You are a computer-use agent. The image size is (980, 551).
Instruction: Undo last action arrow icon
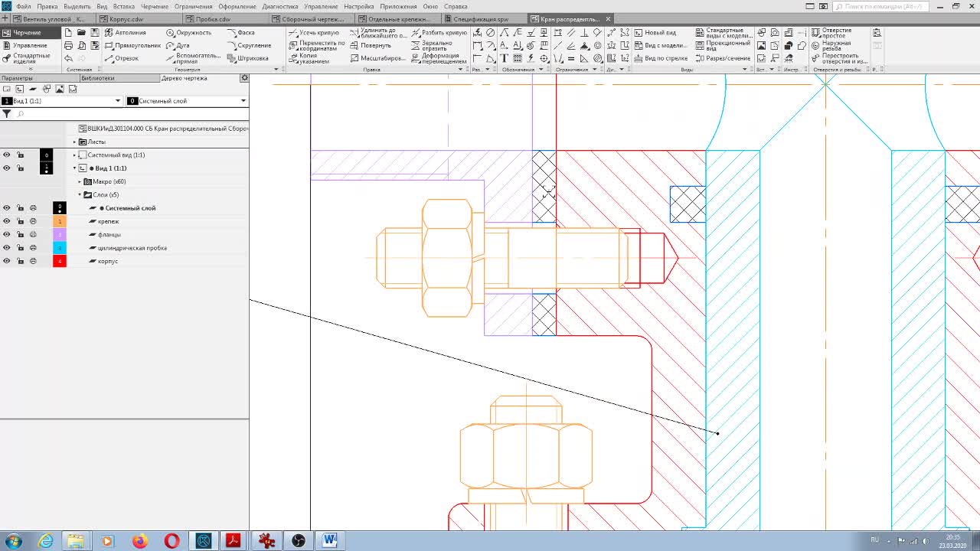tap(68, 58)
